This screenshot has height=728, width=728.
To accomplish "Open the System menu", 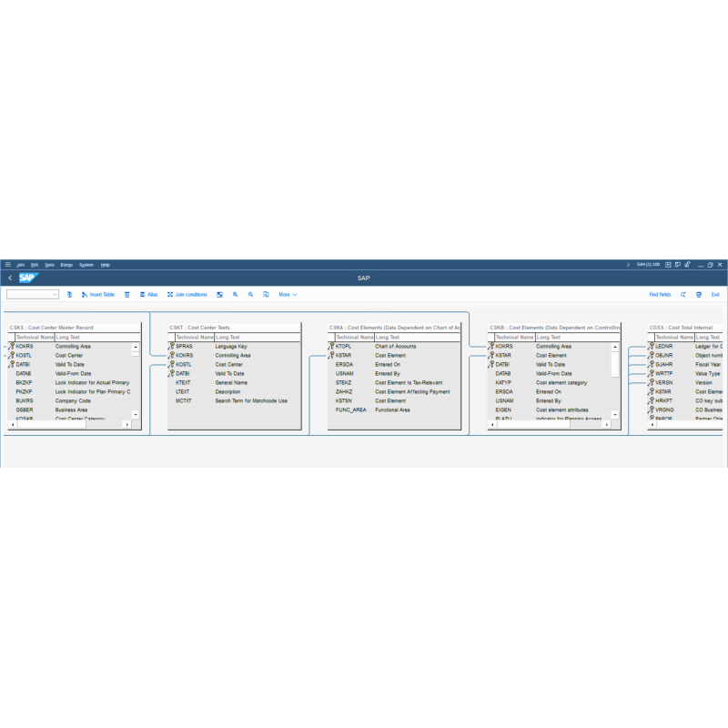I will [85, 265].
